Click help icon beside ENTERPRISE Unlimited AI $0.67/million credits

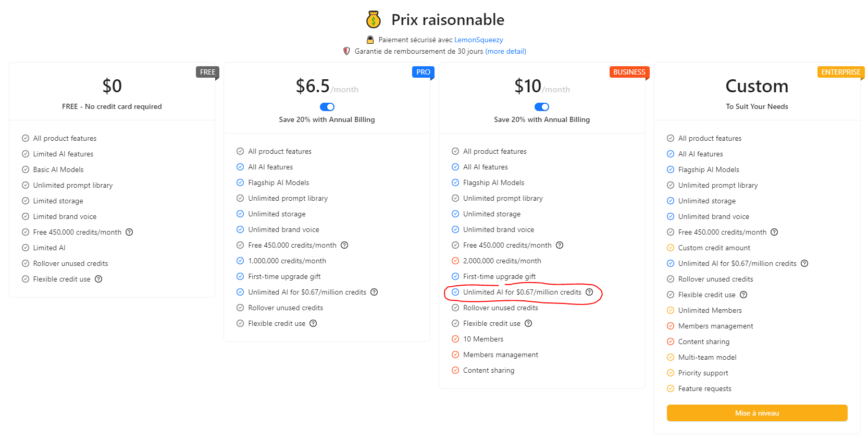pos(804,263)
